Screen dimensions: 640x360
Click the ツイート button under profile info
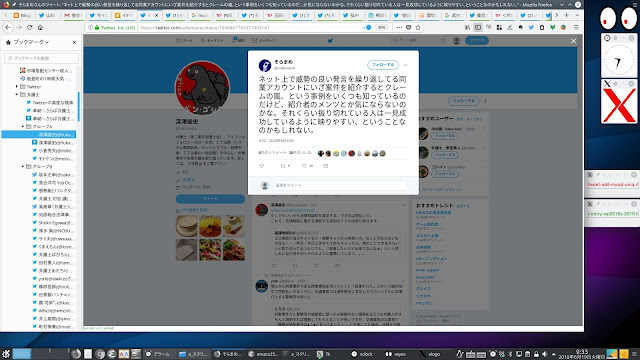pyautogui.click(x=210, y=198)
